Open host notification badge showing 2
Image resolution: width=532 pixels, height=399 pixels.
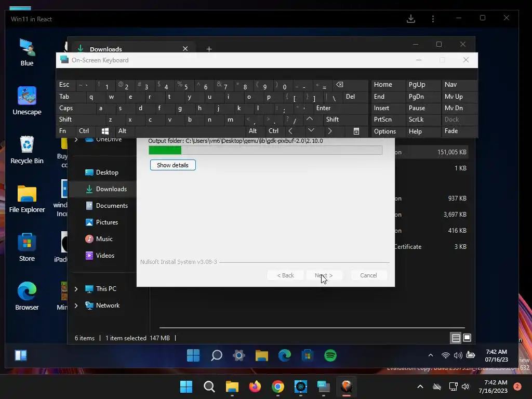517,387
